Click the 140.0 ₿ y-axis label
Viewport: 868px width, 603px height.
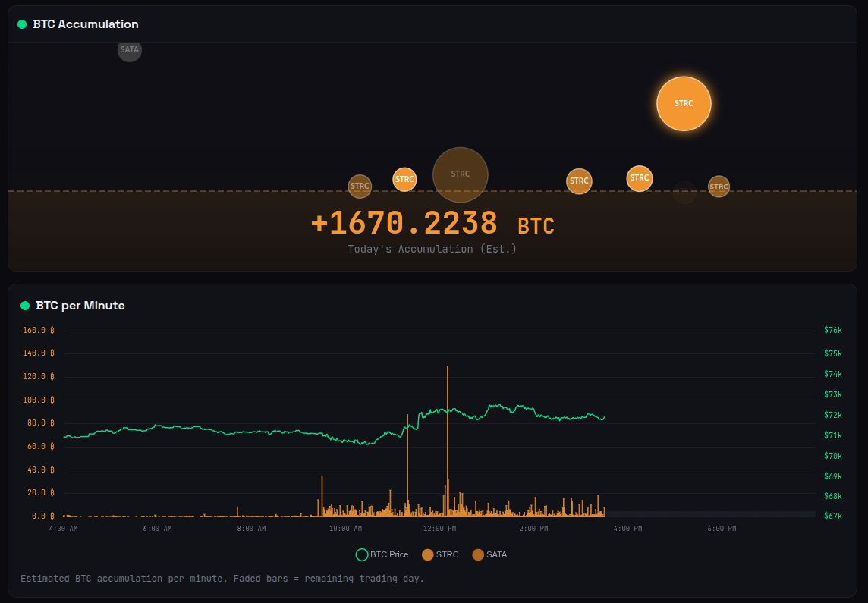38,353
